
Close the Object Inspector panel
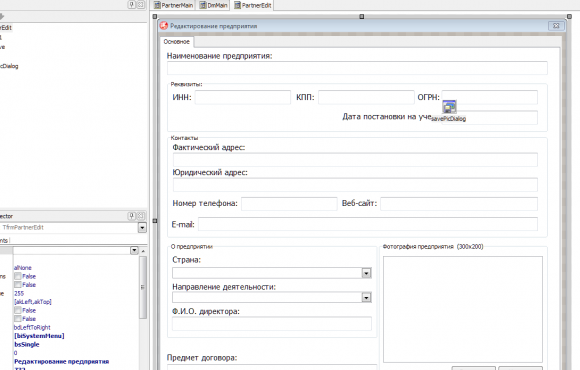[x=141, y=216]
